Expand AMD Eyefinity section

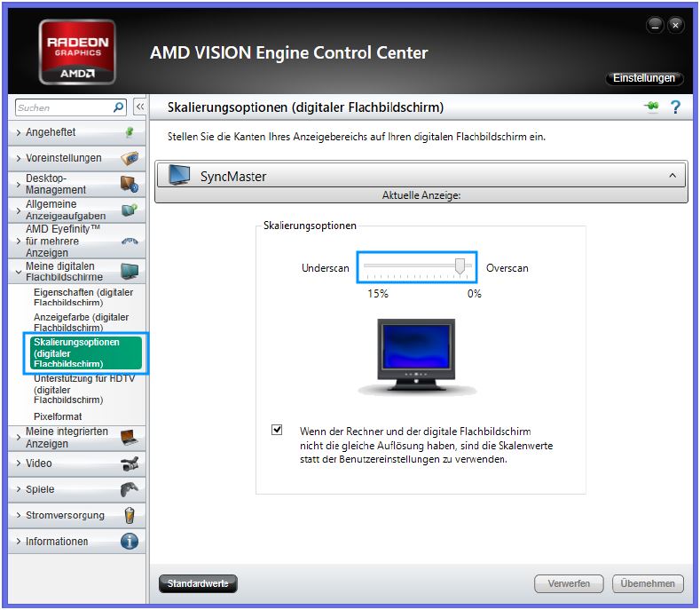tap(19, 241)
